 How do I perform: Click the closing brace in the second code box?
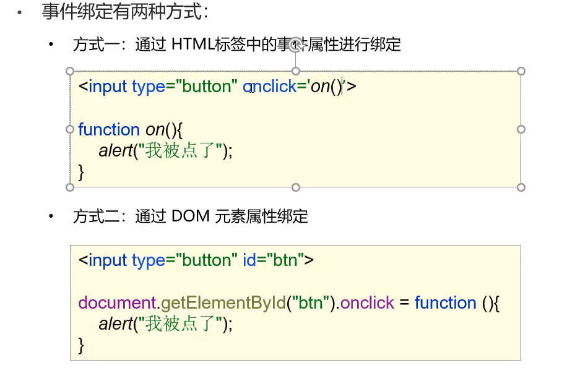(x=81, y=344)
